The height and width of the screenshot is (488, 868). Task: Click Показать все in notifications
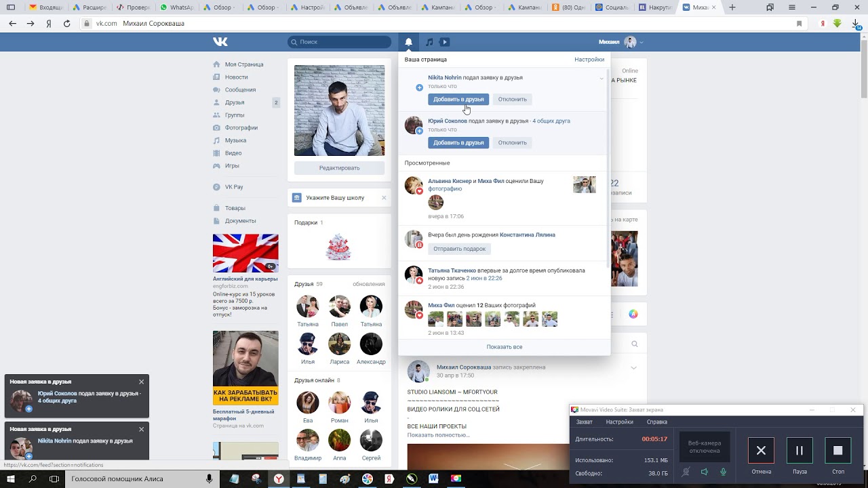[x=504, y=347]
